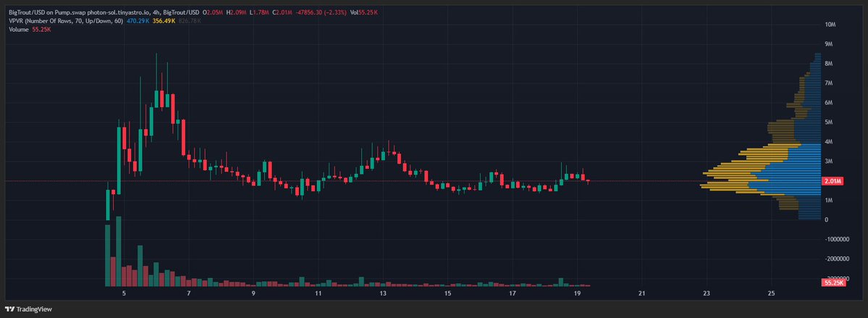Viewport: 868px width, 318px height.
Task: Click the VPVR up volume 470.29K
Action: [x=137, y=20]
